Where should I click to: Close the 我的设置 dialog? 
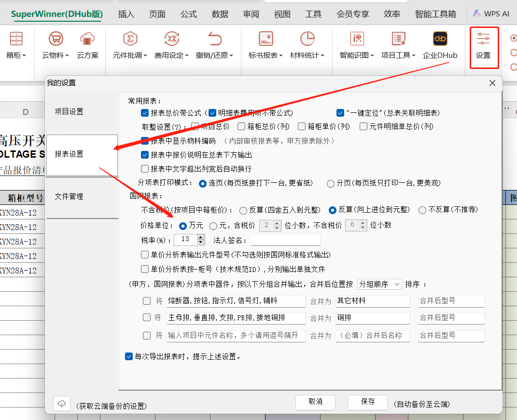492,83
